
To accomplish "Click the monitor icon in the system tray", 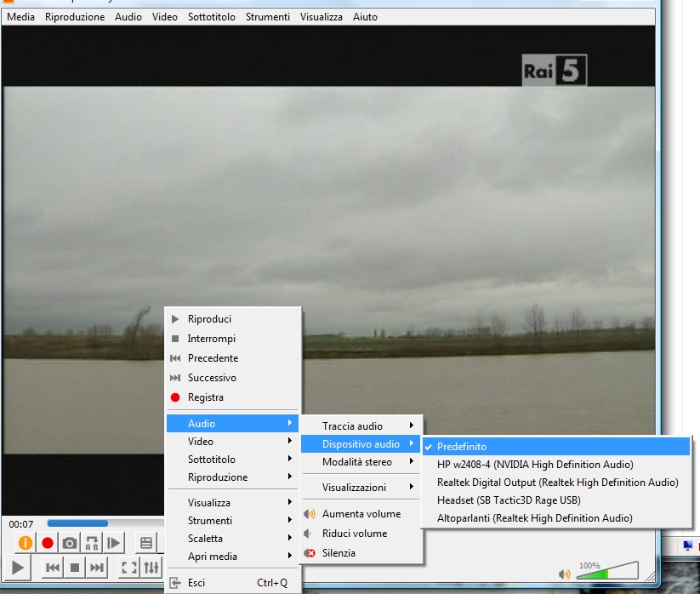I will [x=688, y=545].
